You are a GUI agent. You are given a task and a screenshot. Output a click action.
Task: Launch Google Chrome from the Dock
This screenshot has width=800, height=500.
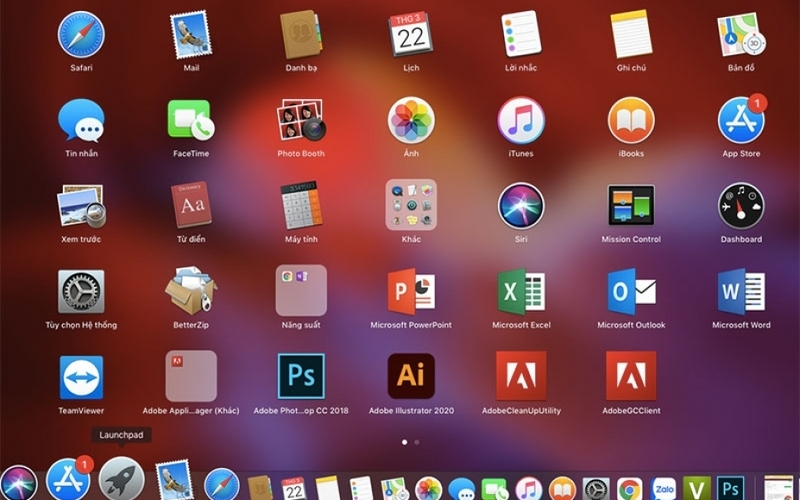[x=630, y=488]
